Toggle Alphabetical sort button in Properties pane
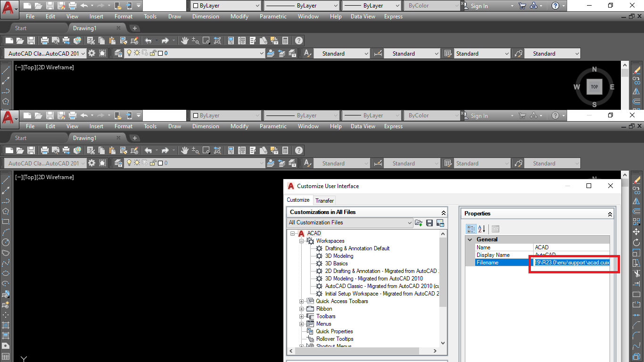Screen dimensions: 644x362 482,229
